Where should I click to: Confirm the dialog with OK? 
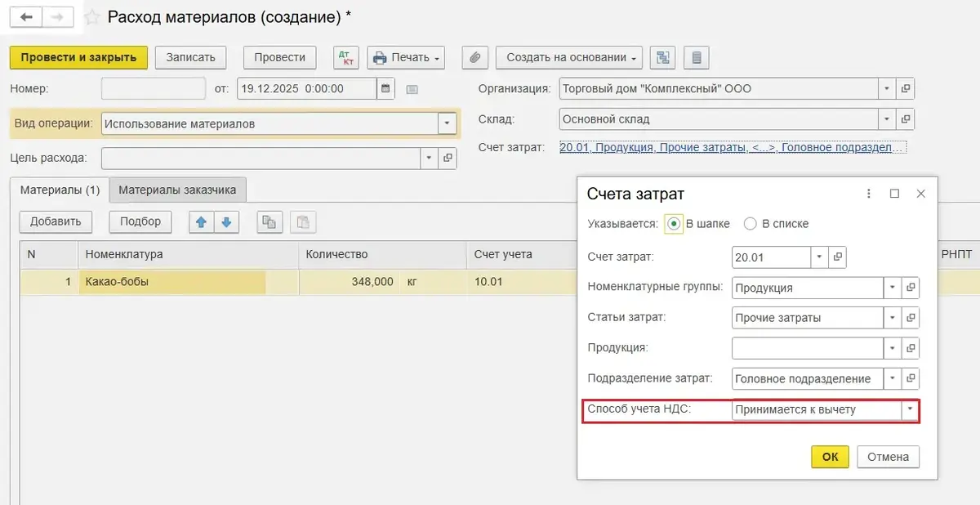pos(830,457)
